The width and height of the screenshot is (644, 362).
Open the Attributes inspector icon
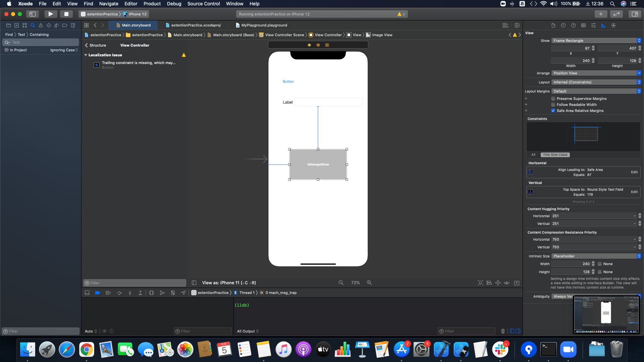593,25
